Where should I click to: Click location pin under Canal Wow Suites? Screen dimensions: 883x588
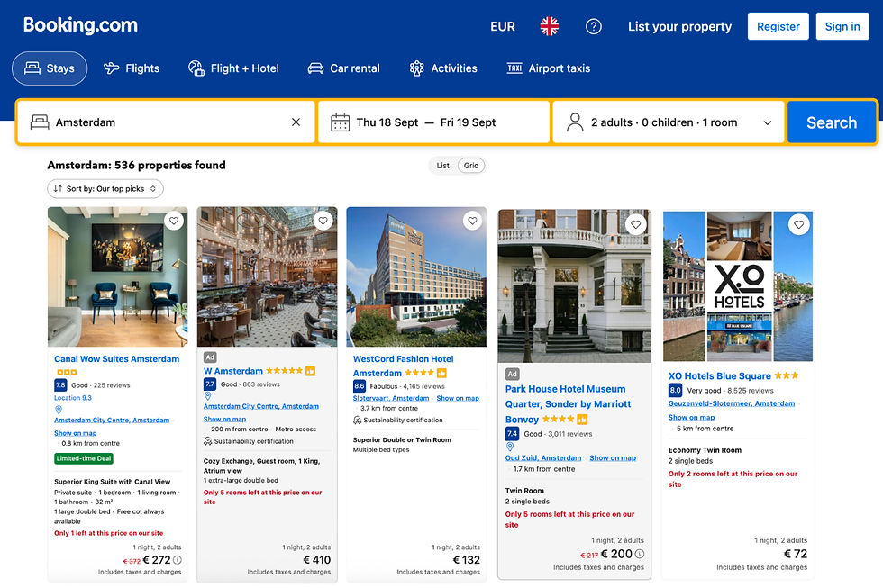(x=58, y=410)
